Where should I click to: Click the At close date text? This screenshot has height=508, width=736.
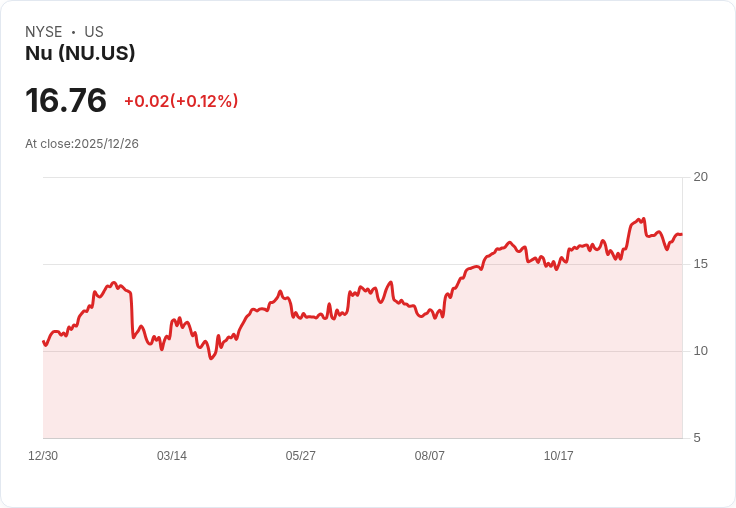pyautogui.click(x=82, y=144)
